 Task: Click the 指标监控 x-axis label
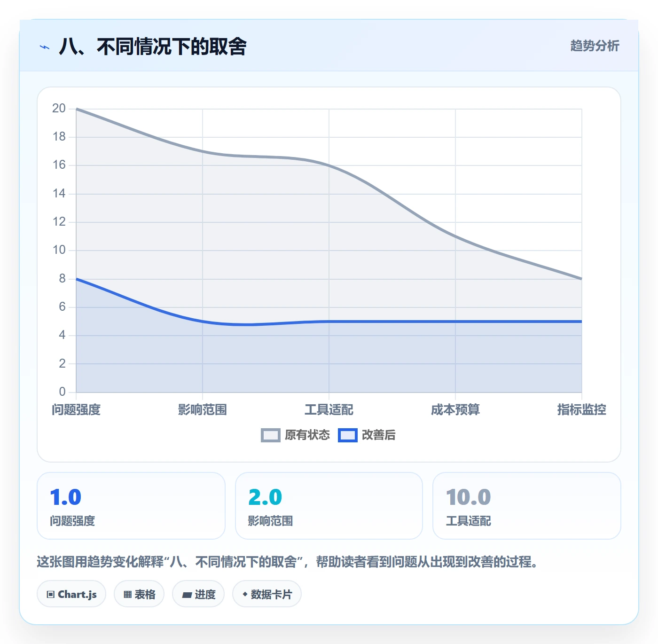click(582, 410)
